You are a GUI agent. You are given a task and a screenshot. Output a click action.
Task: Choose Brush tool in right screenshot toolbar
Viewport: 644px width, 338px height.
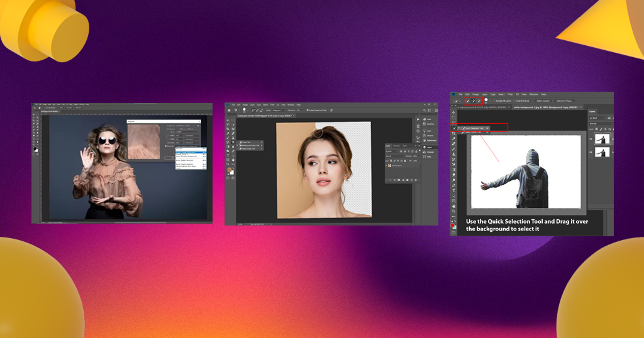coord(454,149)
